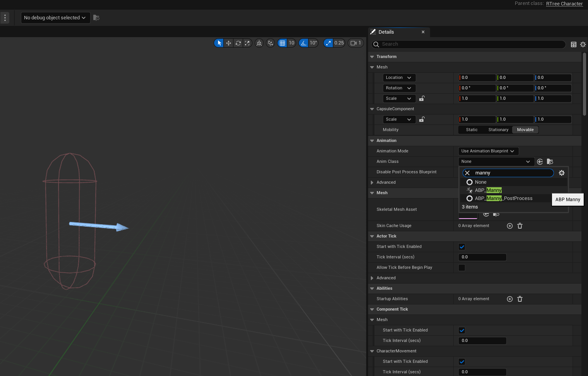
Task: Activate the Translate (move) tool
Action: (229, 43)
